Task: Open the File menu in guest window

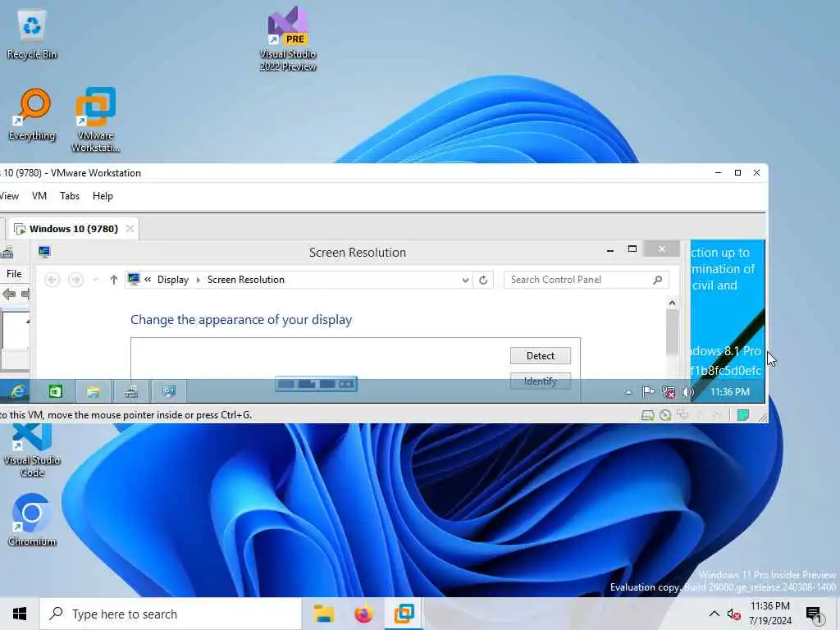Action: 14,274
